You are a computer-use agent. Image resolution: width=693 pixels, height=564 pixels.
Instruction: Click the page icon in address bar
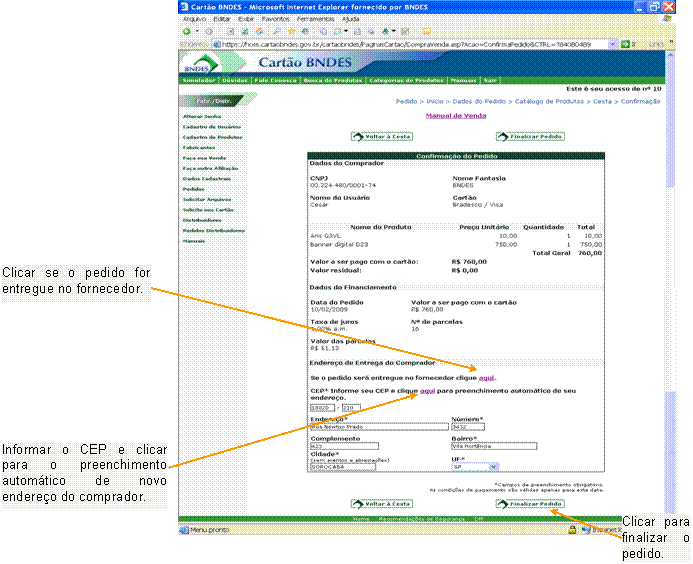(x=217, y=44)
